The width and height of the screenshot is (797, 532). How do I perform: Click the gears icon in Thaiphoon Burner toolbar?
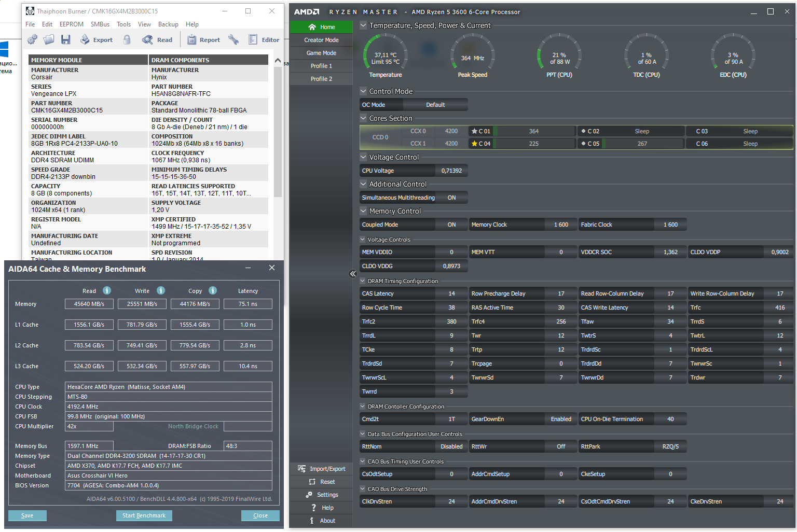(x=32, y=39)
